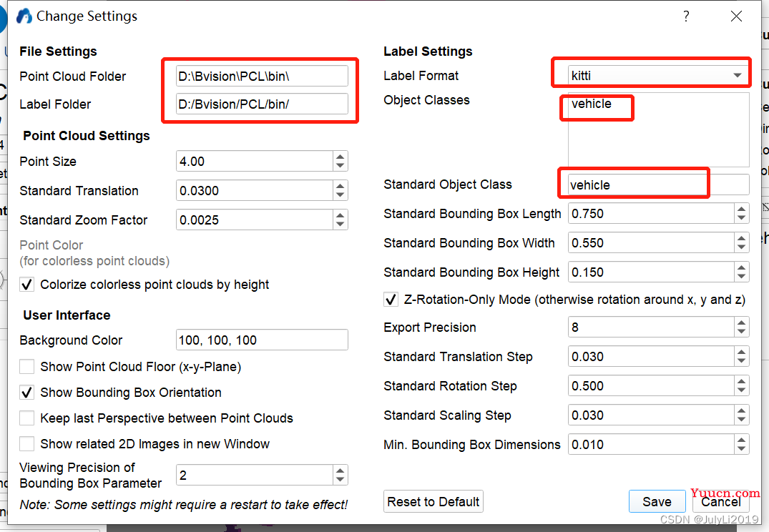This screenshot has width=769, height=532.
Task: Click the Point Size value field
Action: 255,162
